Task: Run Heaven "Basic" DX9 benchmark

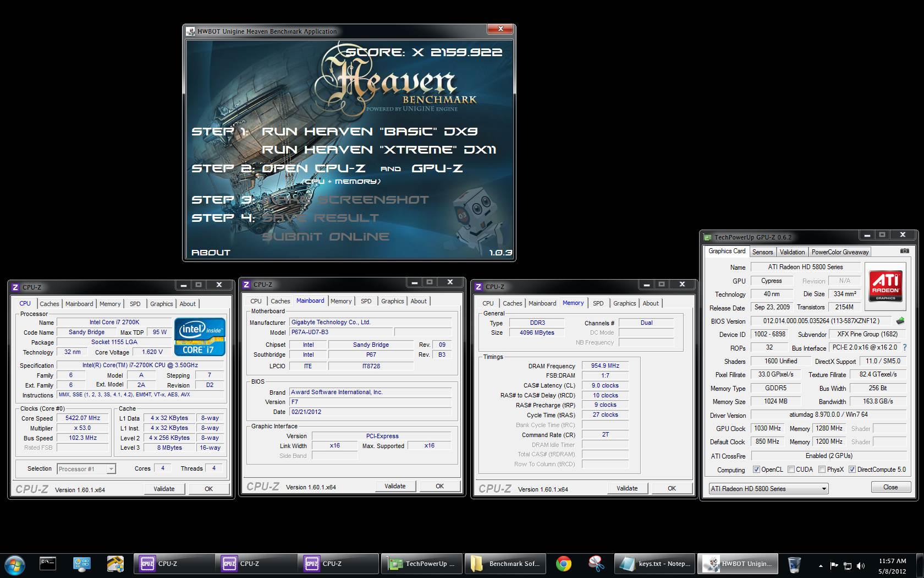Action: click(x=370, y=132)
